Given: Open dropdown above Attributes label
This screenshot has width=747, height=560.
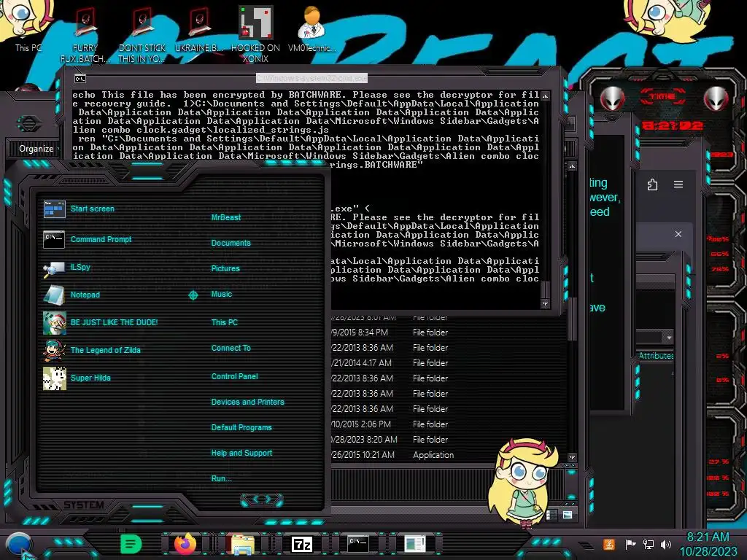Looking at the screenshot, I should click(x=669, y=337).
